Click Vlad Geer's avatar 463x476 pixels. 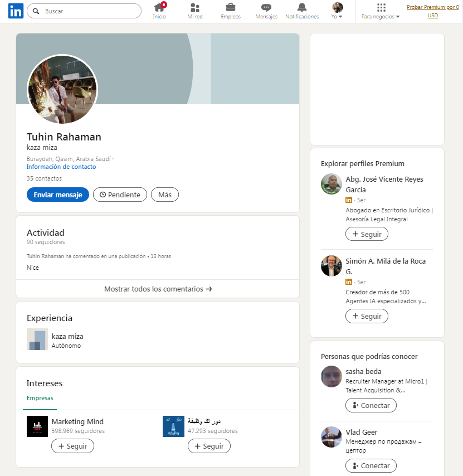click(332, 437)
